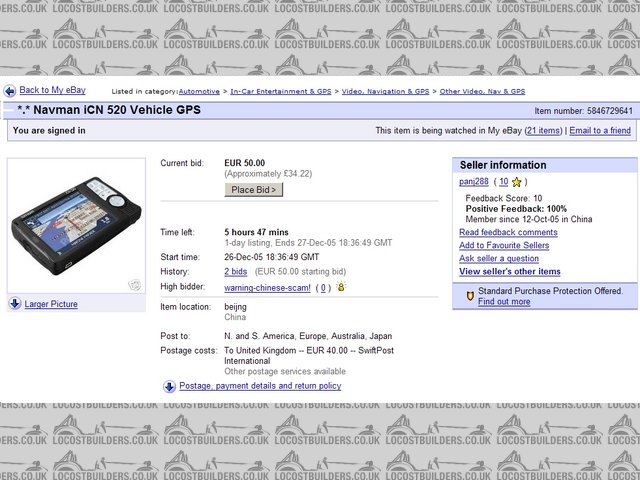Screen dimensions: 640x480
Task: Click the Seller information header
Action: pos(503,165)
